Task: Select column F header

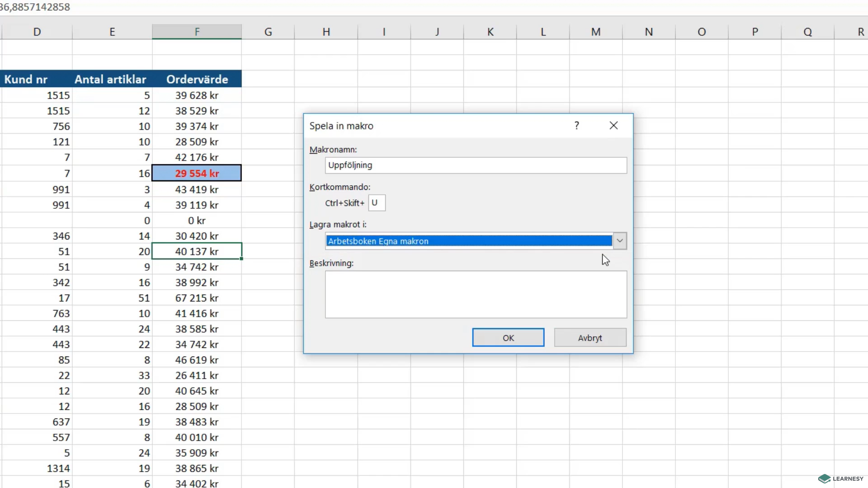Action: [197, 32]
